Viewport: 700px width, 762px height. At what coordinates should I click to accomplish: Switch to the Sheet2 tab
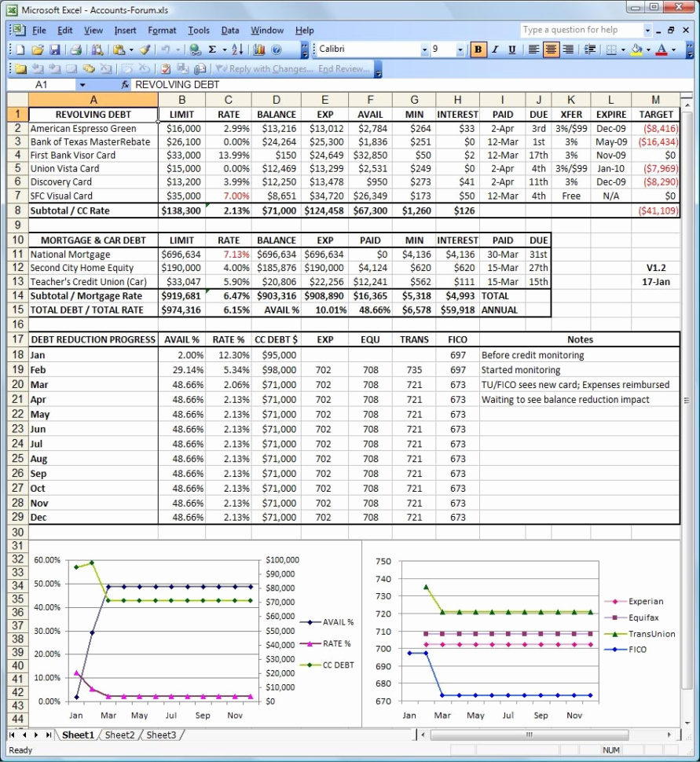point(119,735)
